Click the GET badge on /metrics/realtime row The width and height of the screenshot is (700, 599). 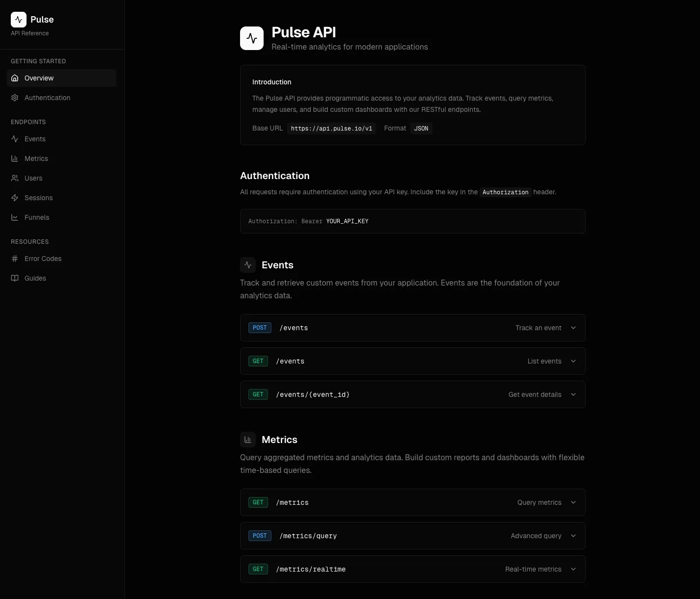pos(258,569)
